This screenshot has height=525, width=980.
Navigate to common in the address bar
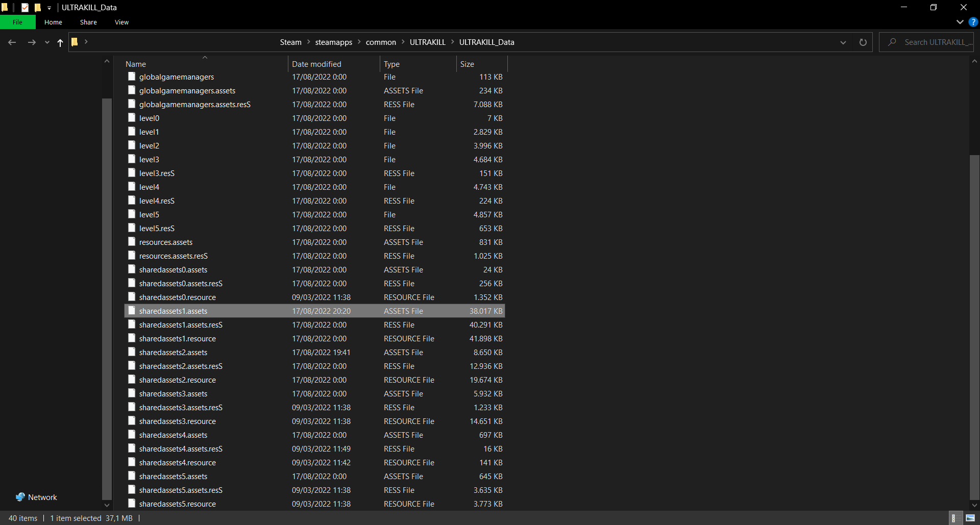pyautogui.click(x=381, y=42)
